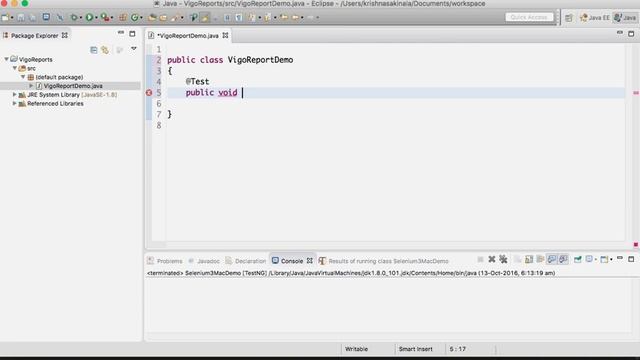Image resolution: width=640 pixels, height=360 pixels.
Task: Close the VigoReportDemo.java editor tab
Action: click(225, 36)
